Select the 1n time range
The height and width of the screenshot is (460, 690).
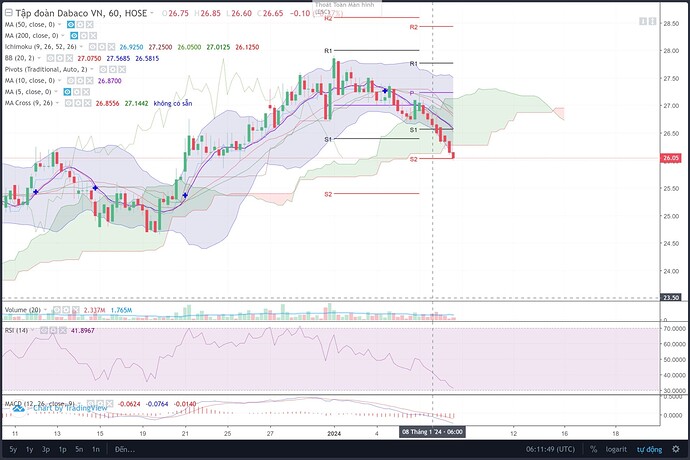tap(95, 449)
